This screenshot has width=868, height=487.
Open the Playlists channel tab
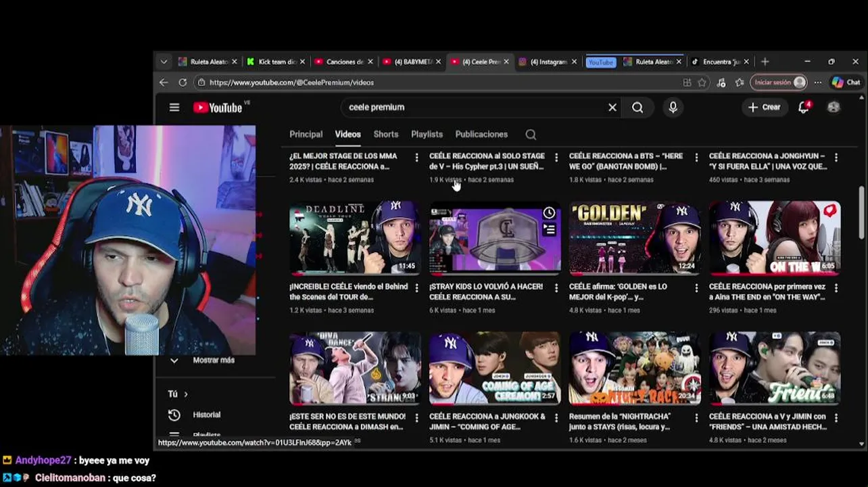click(427, 134)
